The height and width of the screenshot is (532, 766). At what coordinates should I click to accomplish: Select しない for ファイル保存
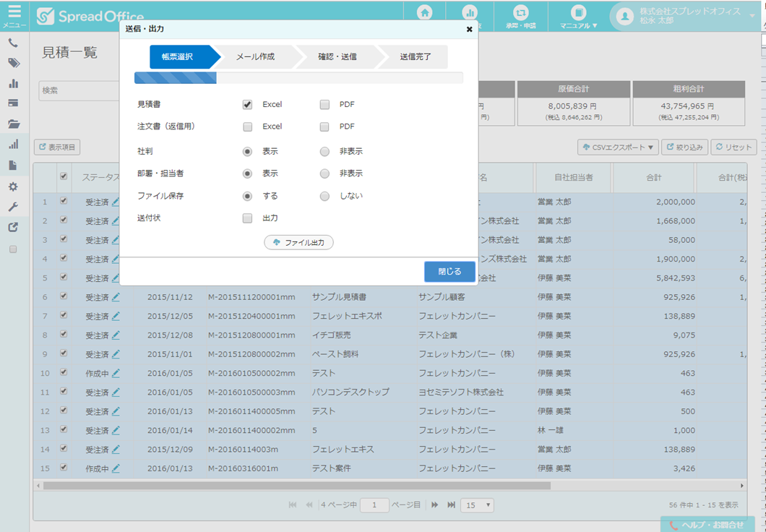[x=324, y=196]
